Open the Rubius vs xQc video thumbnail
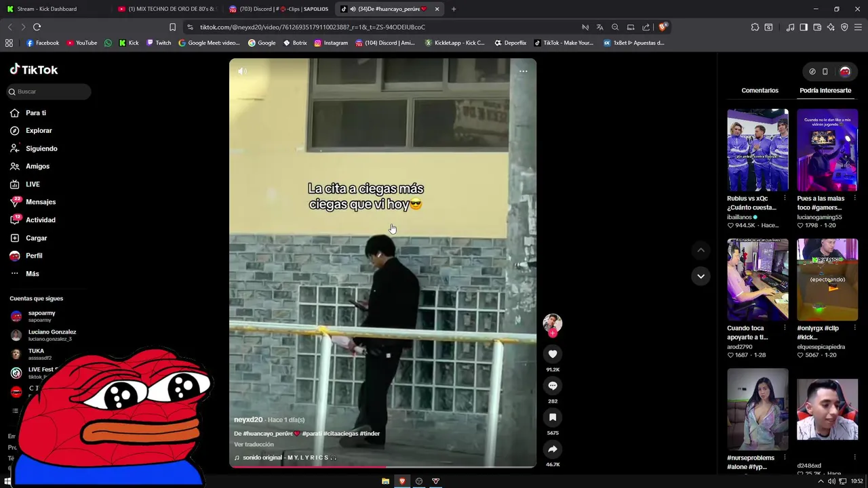This screenshot has height=488, width=868. tap(757, 150)
